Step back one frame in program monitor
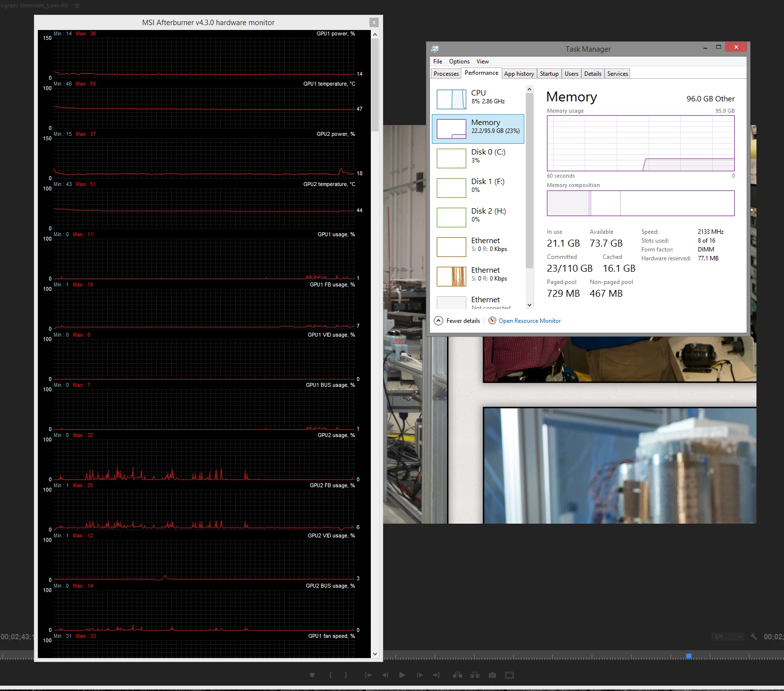 click(x=385, y=675)
